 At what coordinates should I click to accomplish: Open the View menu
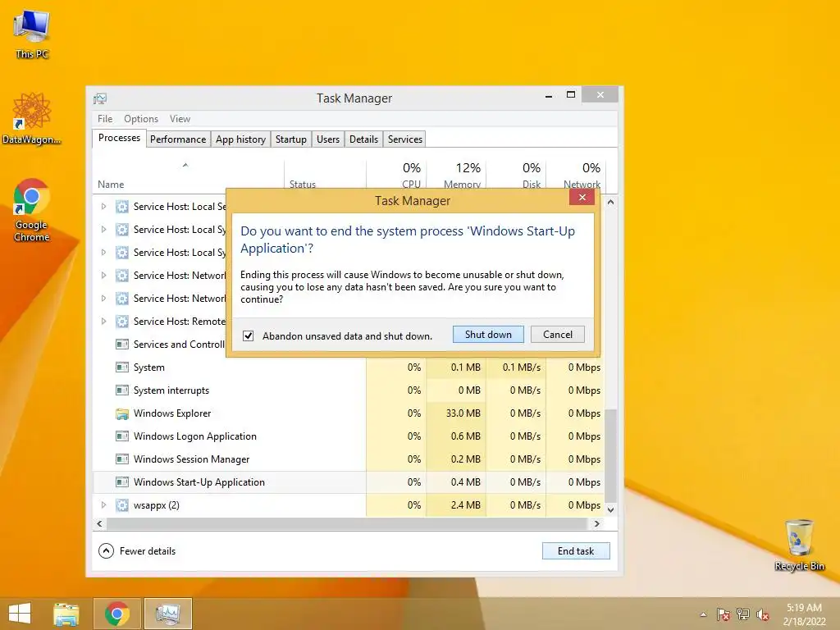point(180,119)
